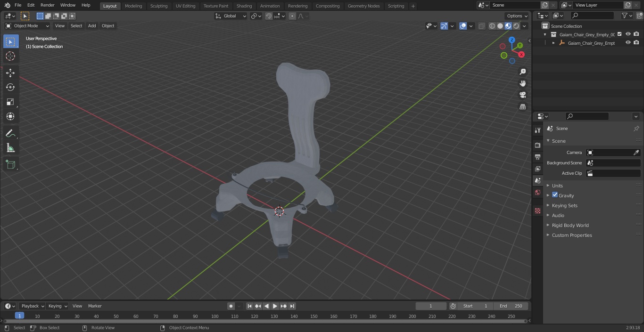This screenshot has width=644, height=332.
Task: Click the timeline Marker button
Action: pos(95,306)
